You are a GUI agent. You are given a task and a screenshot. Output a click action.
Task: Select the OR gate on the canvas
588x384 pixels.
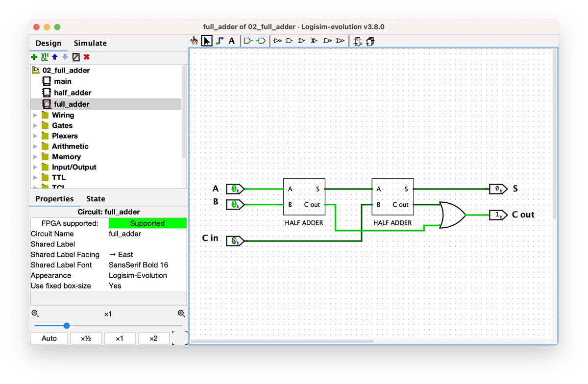tap(453, 215)
